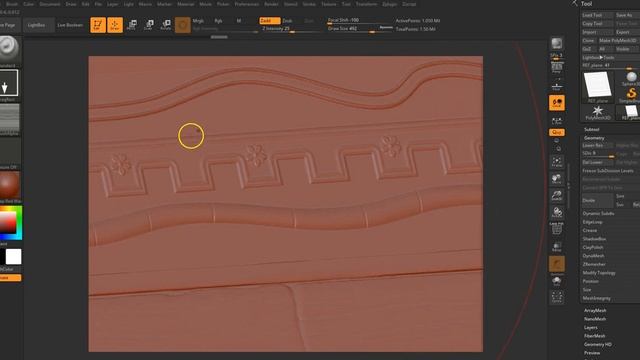
Task: Expand Dynamic Subdiv options
Action: 598,213
